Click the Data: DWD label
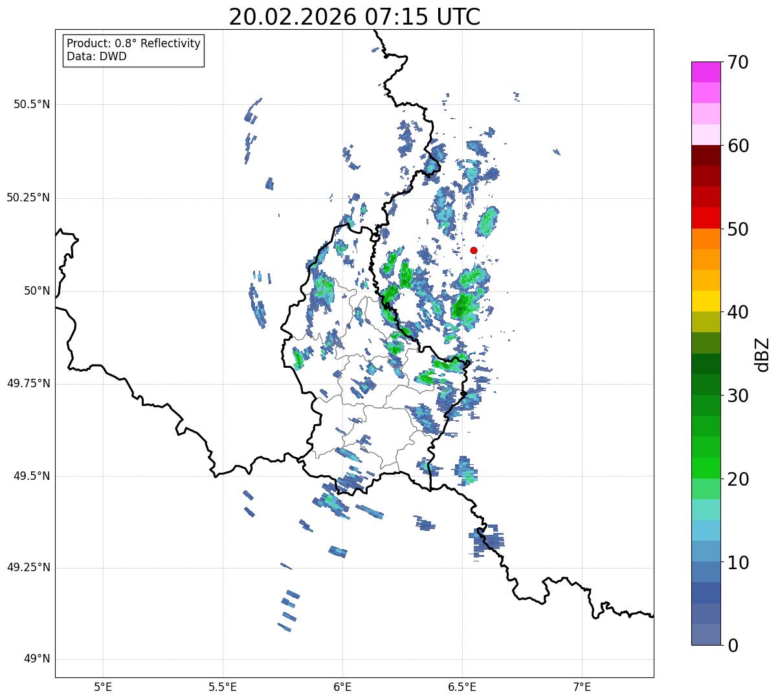The height and width of the screenshot is (700, 778). [96, 56]
